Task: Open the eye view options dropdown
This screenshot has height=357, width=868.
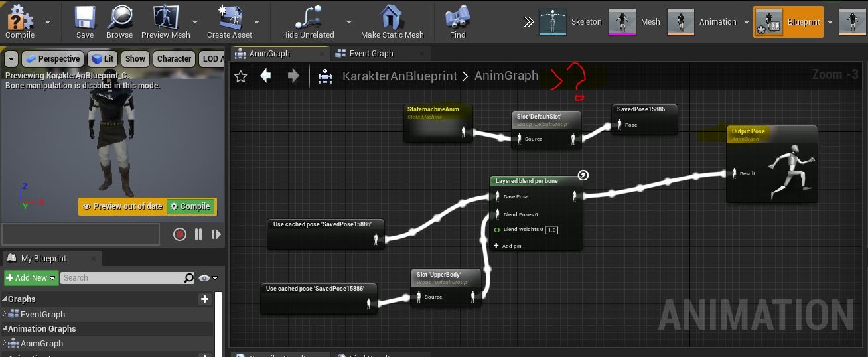Action: 208,278
